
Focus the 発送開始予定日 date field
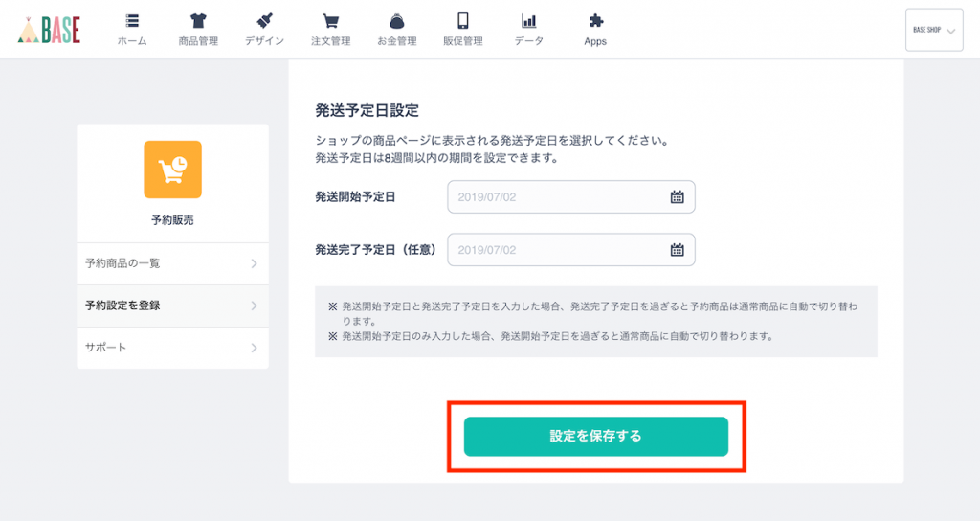click(571, 197)
